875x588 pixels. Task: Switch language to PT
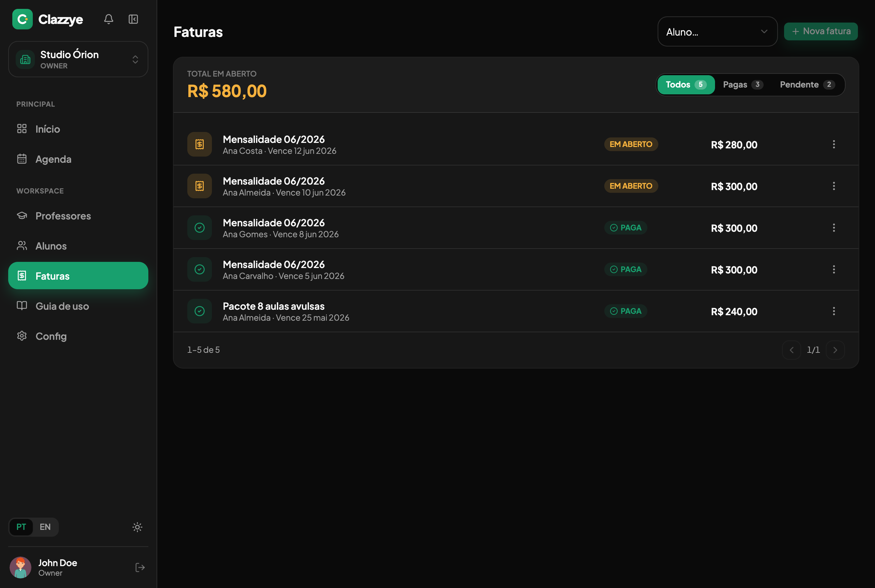pyautogui.click(x=21, y=527)
